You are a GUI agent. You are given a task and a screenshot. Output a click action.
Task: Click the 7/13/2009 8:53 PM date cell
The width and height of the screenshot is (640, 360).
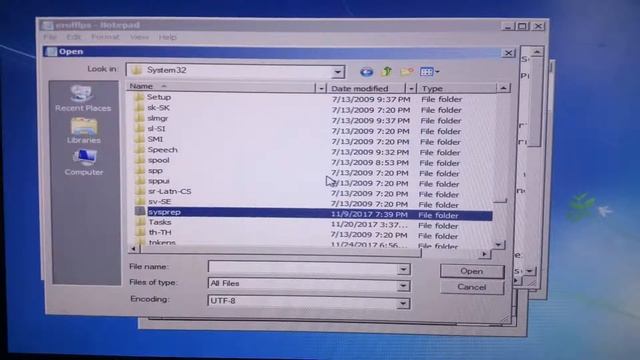[370, 162]
